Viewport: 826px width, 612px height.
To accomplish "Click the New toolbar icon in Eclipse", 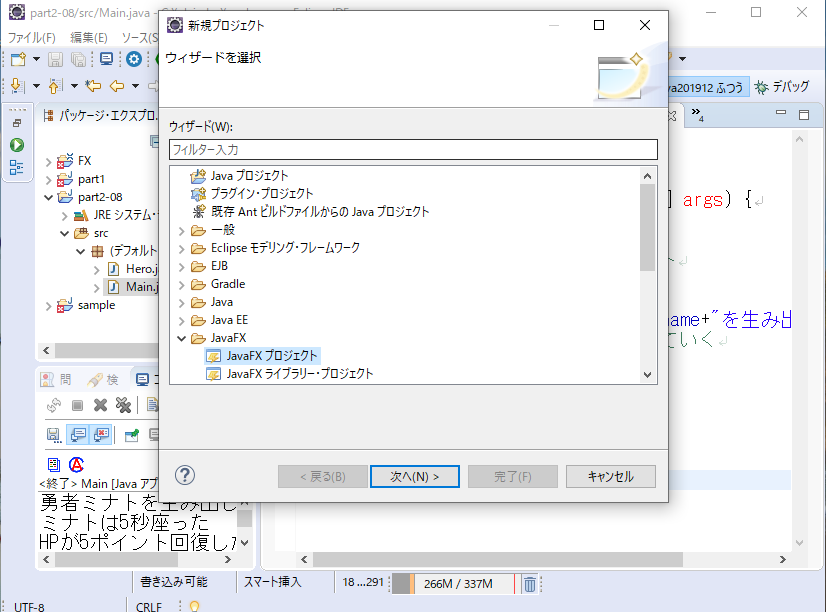I will pos(18,59).
